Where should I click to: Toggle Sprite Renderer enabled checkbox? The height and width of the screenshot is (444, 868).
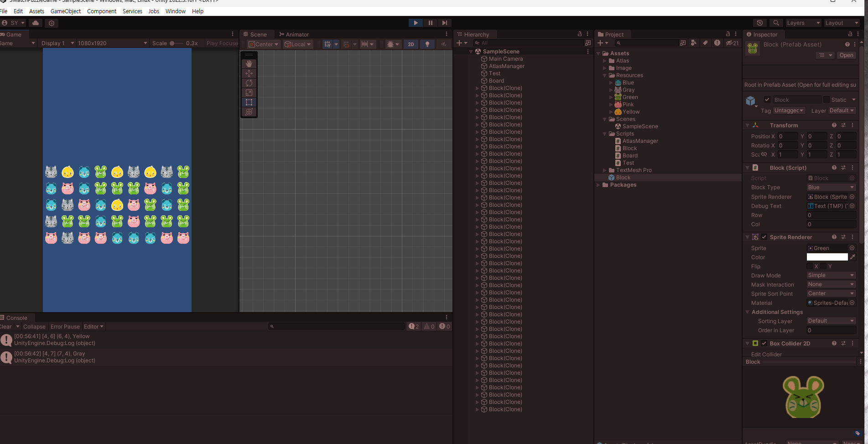tap(764, 237)
